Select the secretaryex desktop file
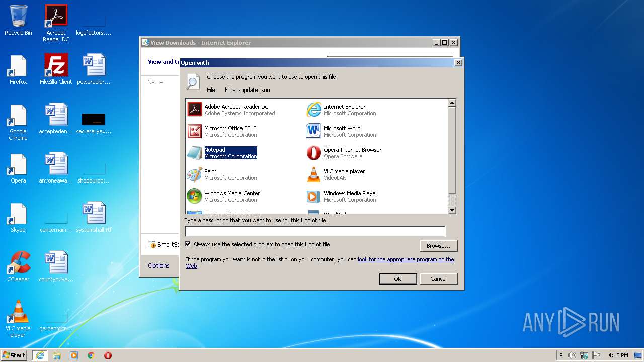The image size is (644, 362). pos(94,123)
